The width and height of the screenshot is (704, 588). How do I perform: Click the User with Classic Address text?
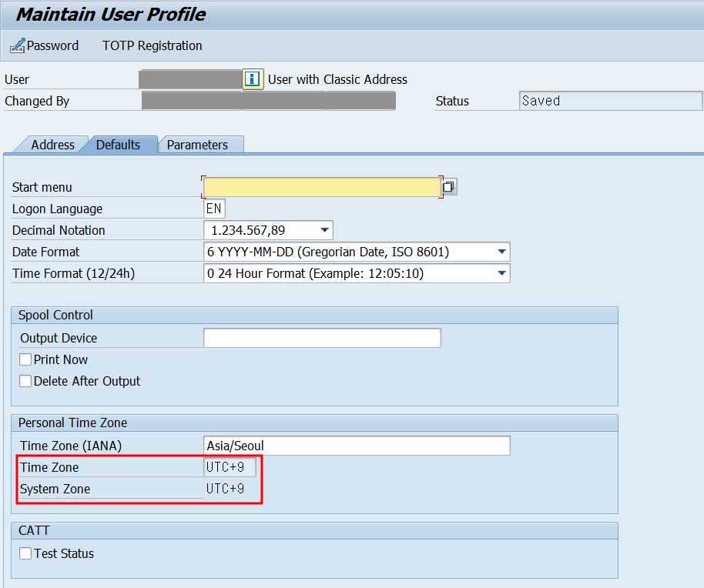point(337,79)
